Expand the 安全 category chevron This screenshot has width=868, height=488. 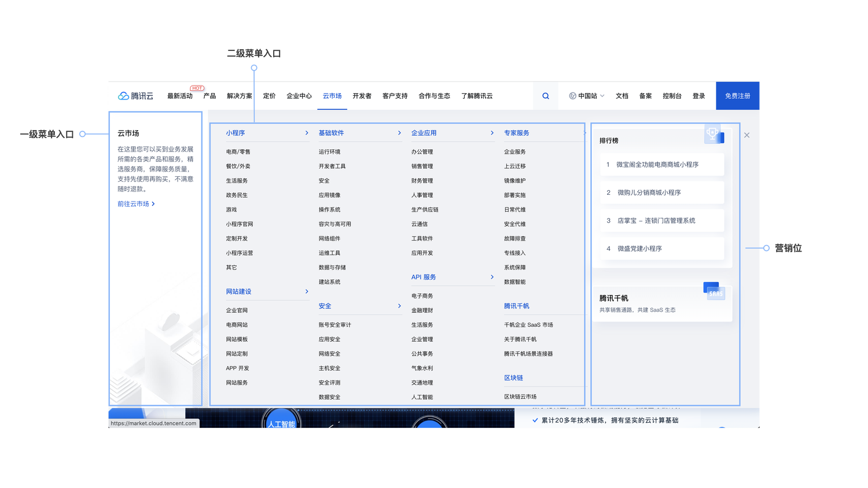(399, 306)
